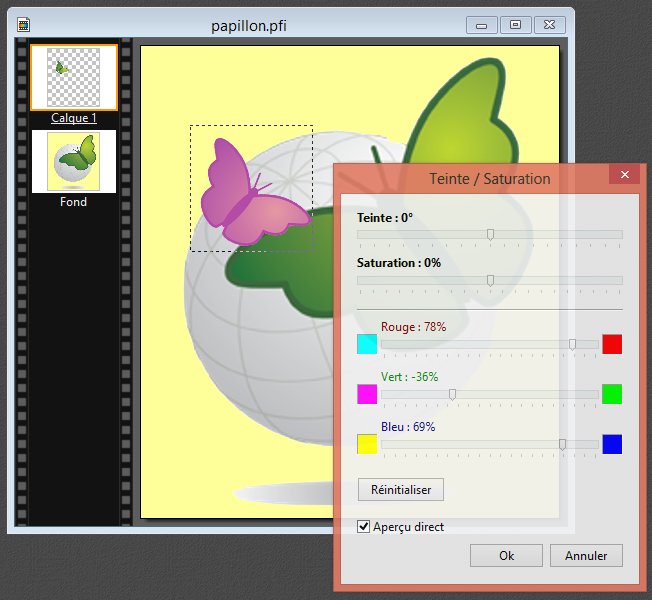
Task: Click the Vert slider handle
Action: [453, 394]
